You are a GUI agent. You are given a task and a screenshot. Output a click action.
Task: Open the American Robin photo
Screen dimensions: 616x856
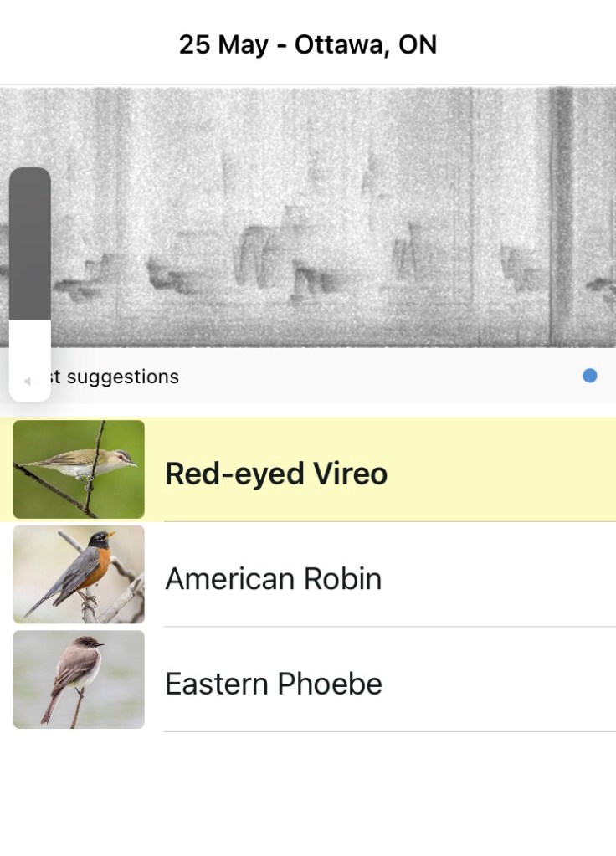click(79, 575)
